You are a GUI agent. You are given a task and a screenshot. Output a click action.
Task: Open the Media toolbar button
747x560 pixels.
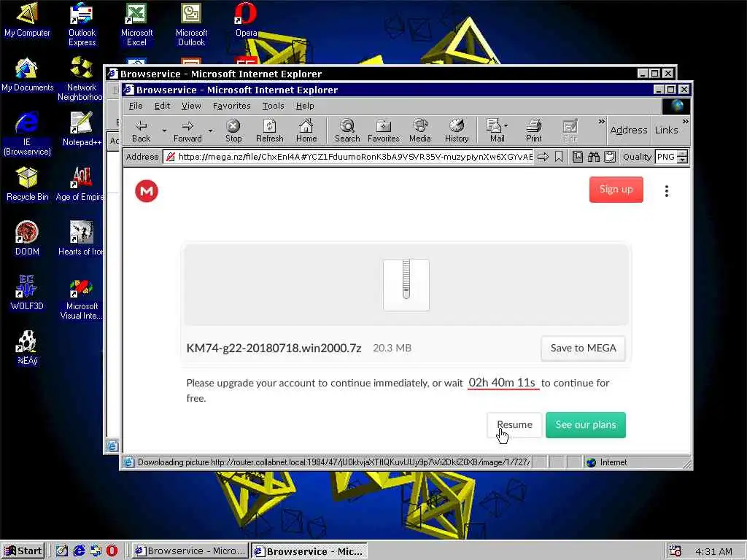click(419, 131)
